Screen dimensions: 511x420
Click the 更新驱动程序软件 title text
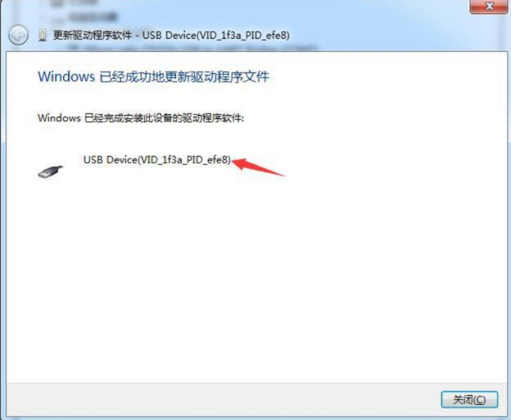92,35
